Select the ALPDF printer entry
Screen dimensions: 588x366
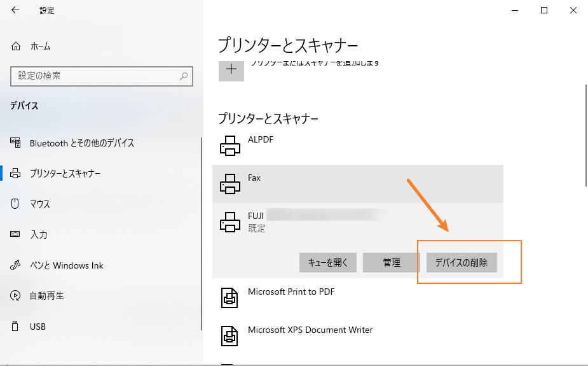[358, 146]
